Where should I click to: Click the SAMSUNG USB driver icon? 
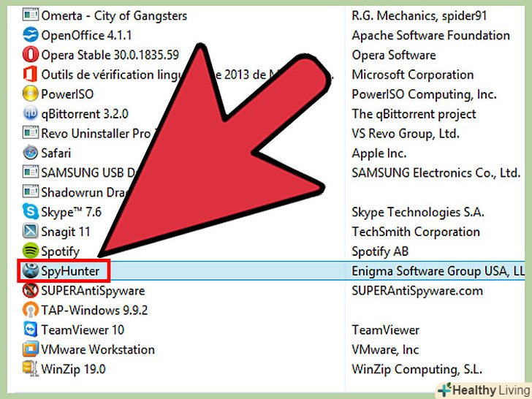(31, 172)
